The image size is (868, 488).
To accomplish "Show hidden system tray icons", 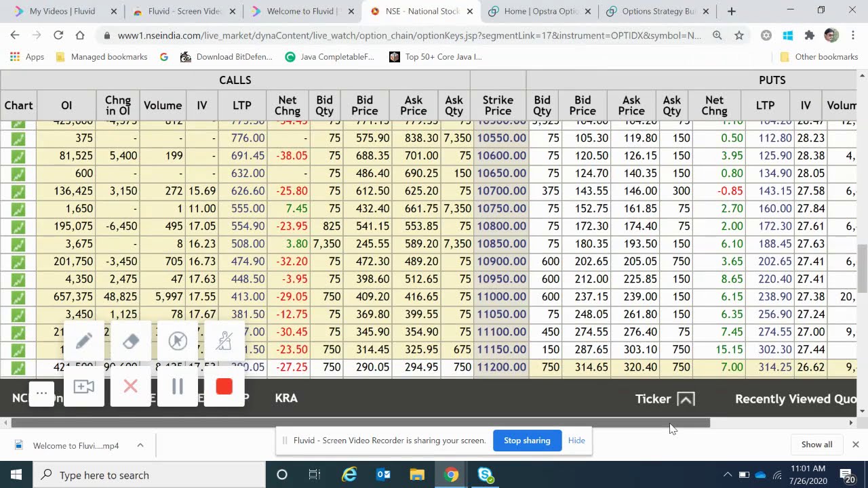I will click(x=728, y=475).
